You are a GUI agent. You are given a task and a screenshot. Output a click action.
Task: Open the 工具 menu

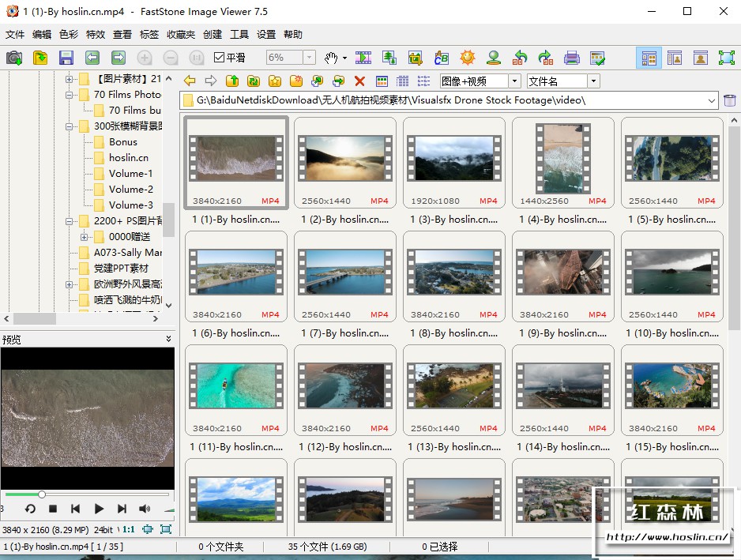coord(239,35)
